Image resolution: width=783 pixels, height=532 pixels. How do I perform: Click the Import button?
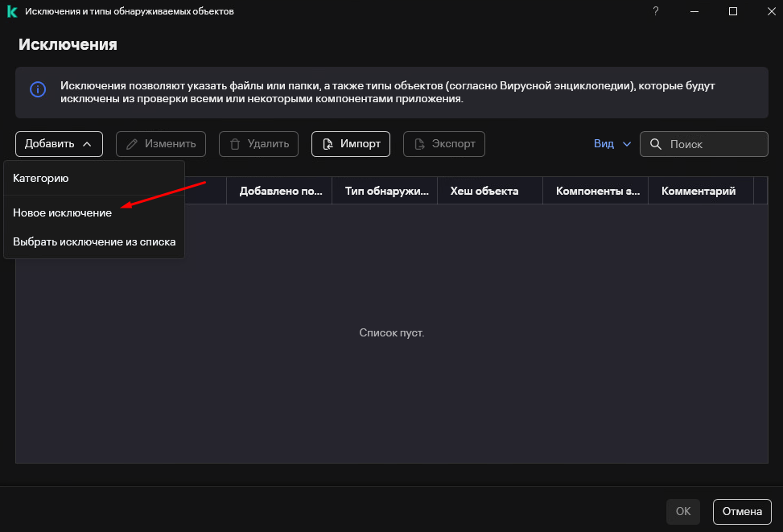click(350, 144)
